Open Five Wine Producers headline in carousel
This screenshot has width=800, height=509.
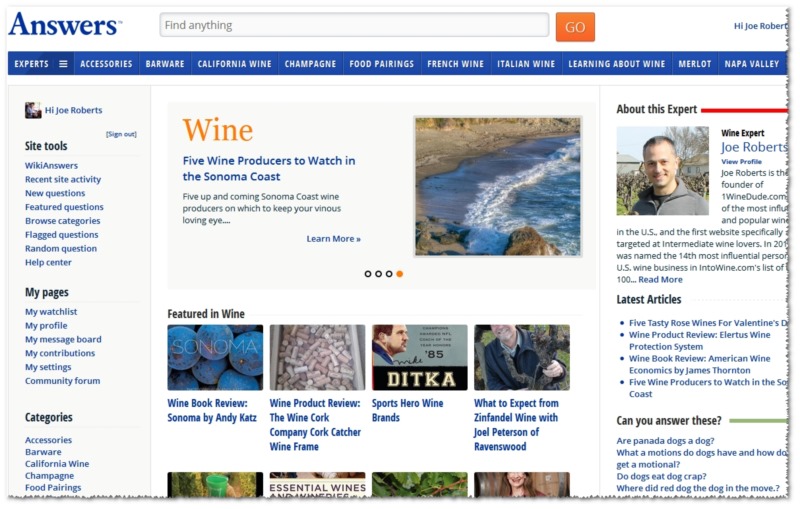(269, 168)
